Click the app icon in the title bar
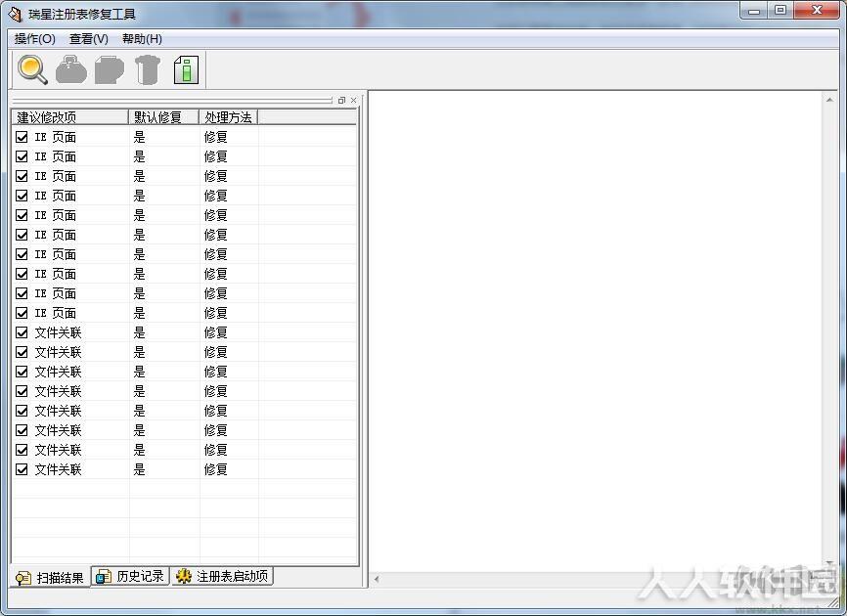Image resolution: width=847 pixels, height=616 pixels. point(15,14)
